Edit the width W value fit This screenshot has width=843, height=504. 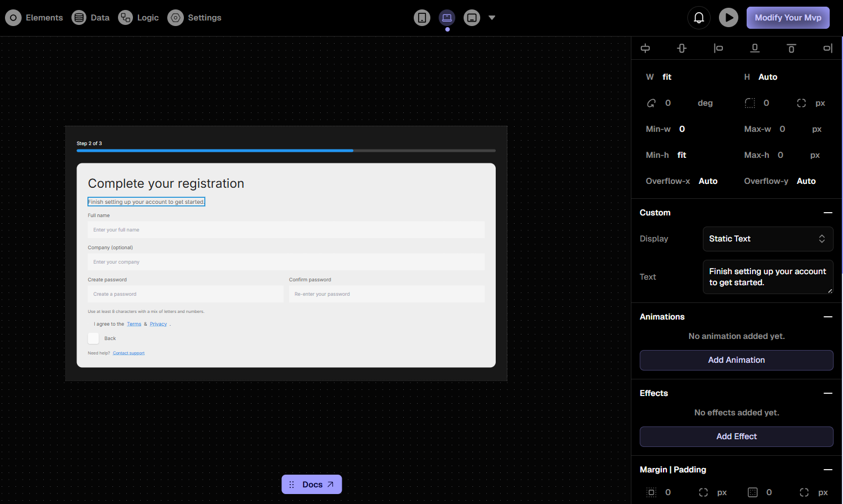pos(667,77)
